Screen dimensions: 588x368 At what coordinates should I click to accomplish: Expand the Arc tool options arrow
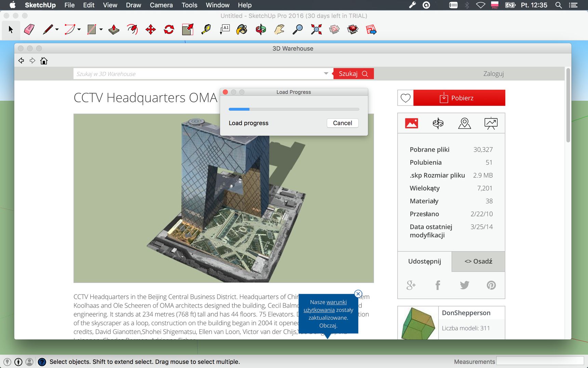coord(79,30)
